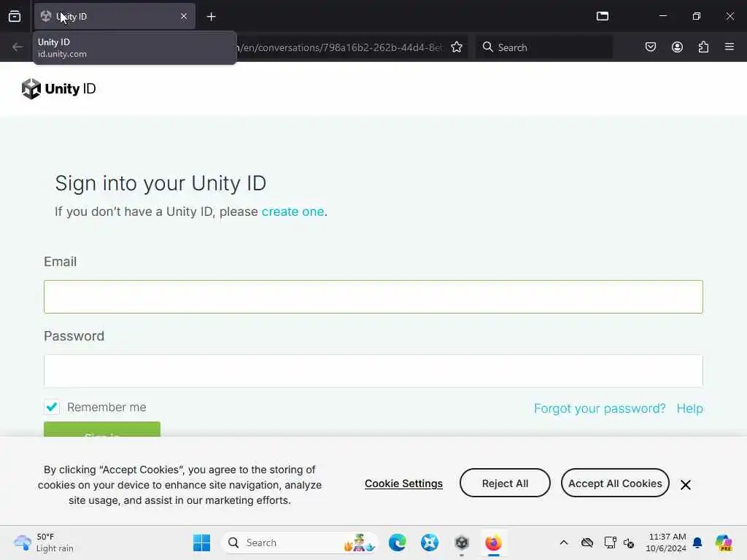Open the display/cast tray icon
This screenshot has height=560, width=747.
[611, 542]
